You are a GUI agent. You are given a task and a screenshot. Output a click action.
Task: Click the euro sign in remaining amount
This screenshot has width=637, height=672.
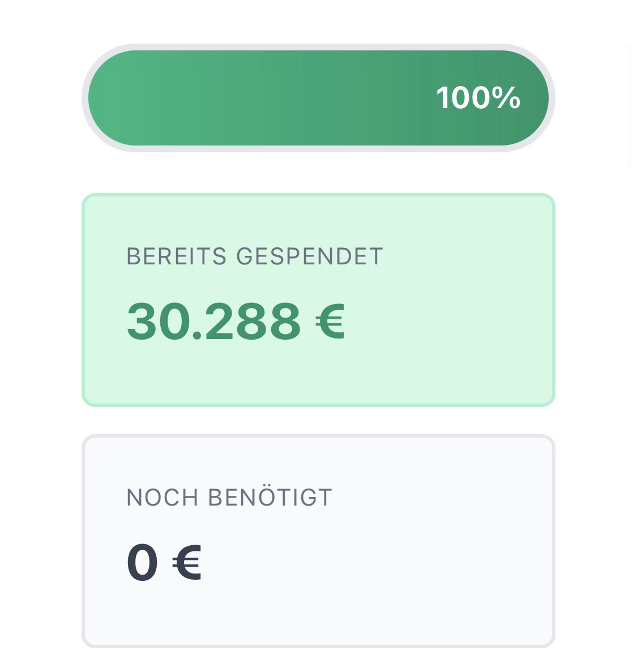tap(187, 562)
